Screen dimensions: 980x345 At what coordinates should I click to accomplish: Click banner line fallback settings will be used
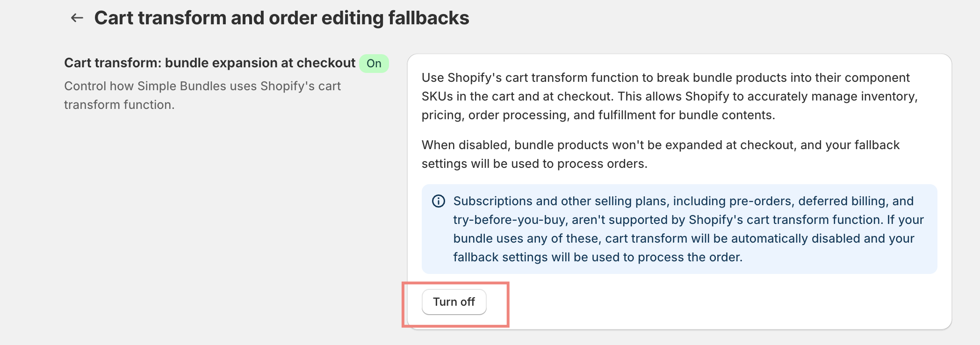[x=598, y=257]
